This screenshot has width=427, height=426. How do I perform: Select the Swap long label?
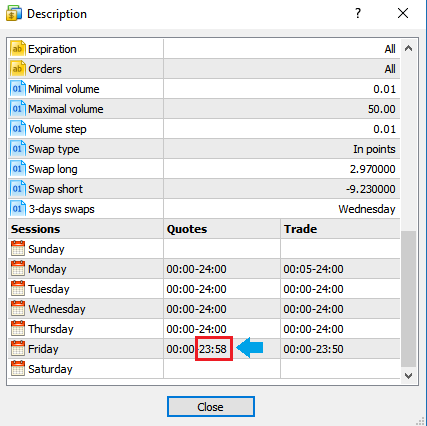click(53, 169)
